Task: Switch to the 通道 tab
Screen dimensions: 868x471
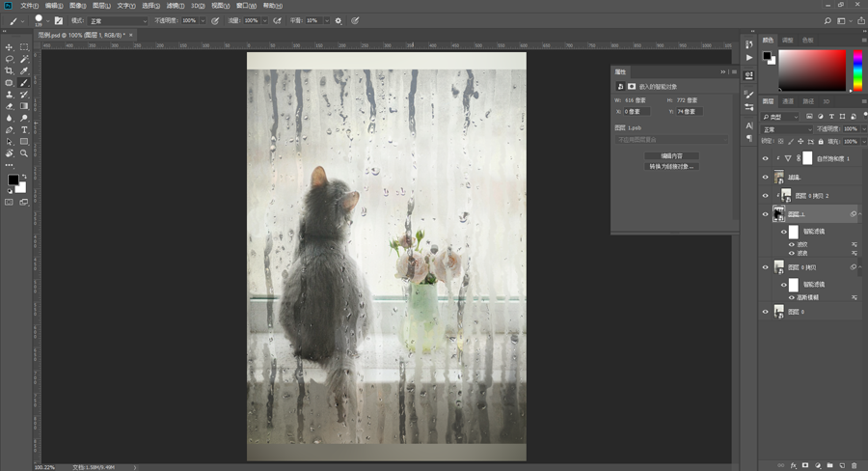Action: point(788,100)
